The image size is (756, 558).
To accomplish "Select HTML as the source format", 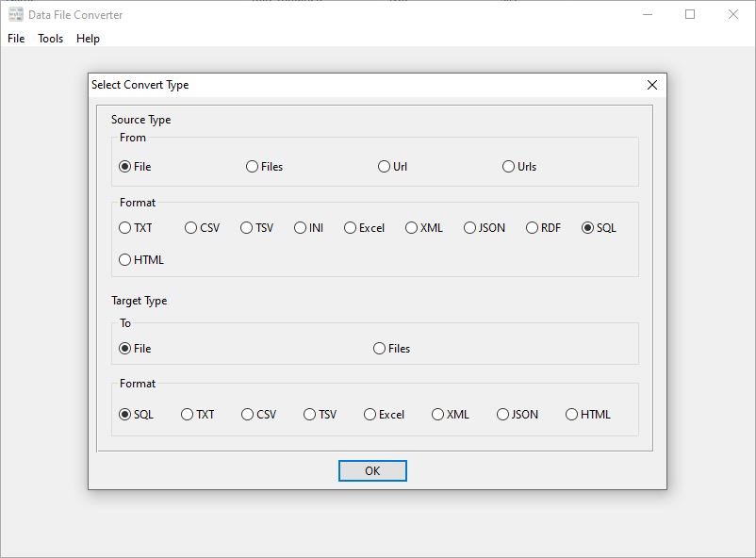I will (124, 259).
